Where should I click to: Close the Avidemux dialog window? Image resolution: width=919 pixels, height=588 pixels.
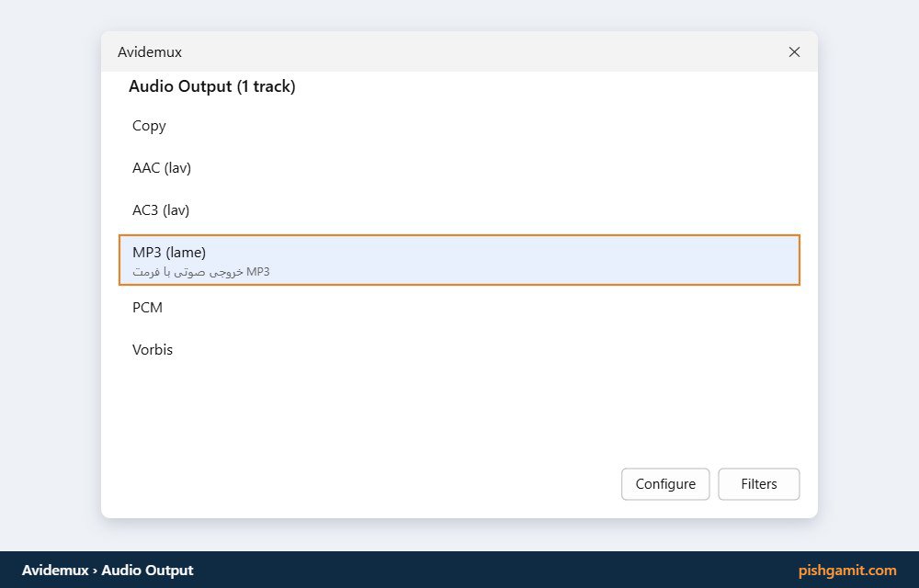coord(794,52)
